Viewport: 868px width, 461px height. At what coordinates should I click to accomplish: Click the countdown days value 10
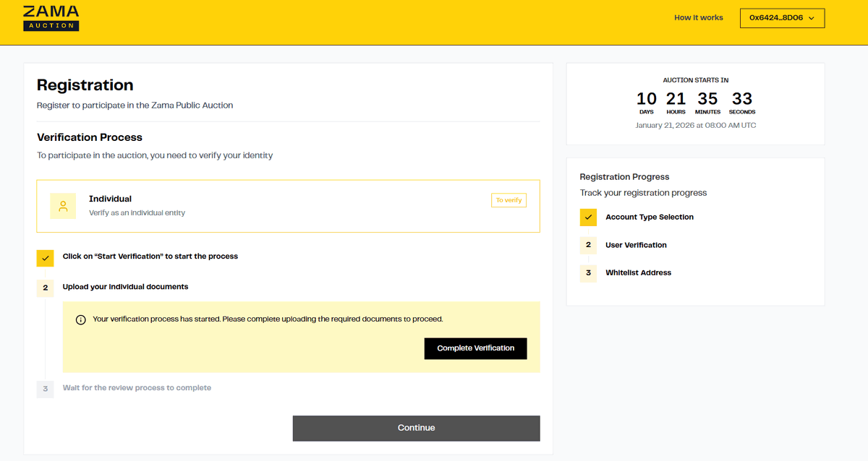tap(647, 98)
